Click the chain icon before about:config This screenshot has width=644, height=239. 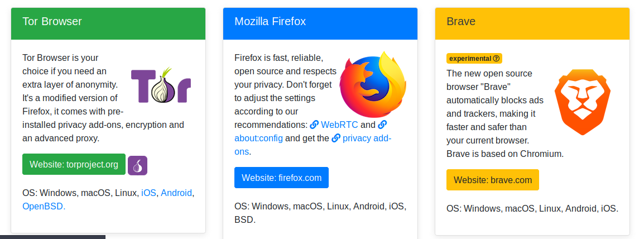click(382, 125)
